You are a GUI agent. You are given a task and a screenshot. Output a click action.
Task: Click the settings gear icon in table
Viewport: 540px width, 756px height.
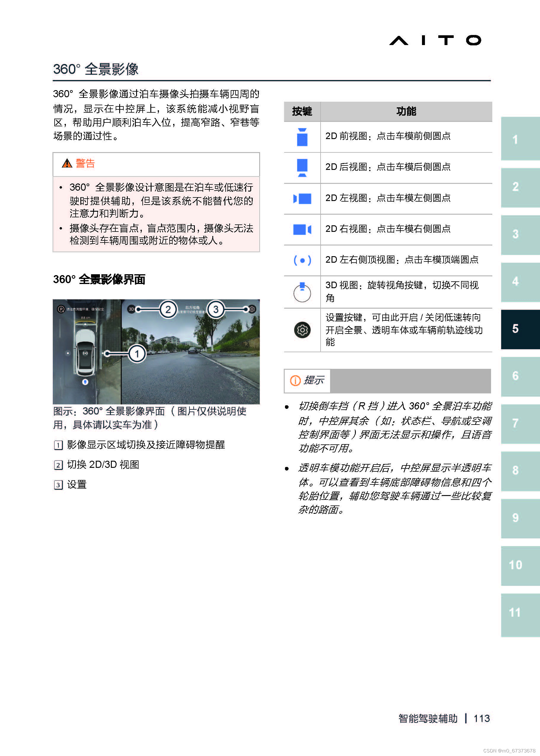pos(302,330)
